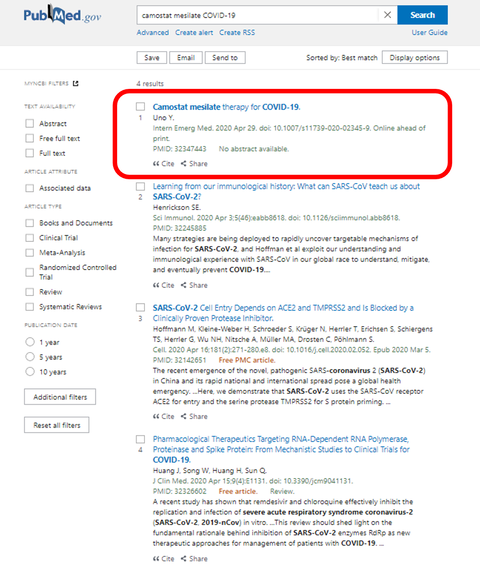Click Share for the Huang J review article

pyautogui.click(x=194, y=559)
